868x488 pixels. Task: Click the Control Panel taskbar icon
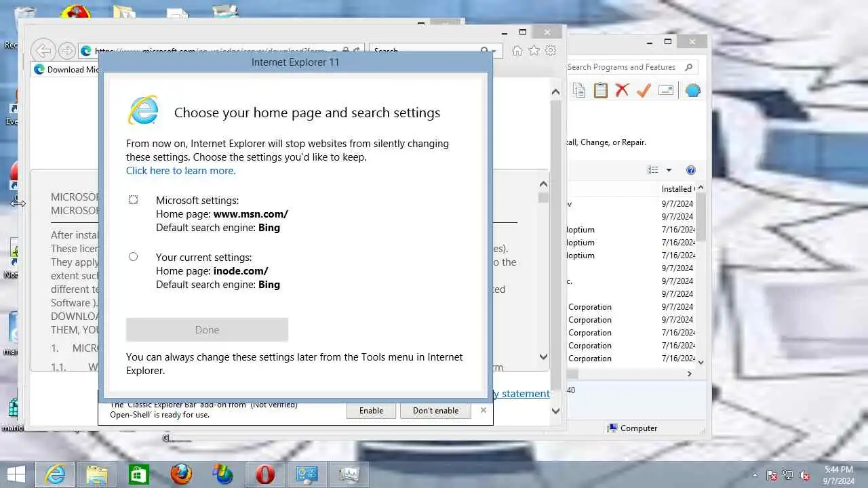click(307, 474)
